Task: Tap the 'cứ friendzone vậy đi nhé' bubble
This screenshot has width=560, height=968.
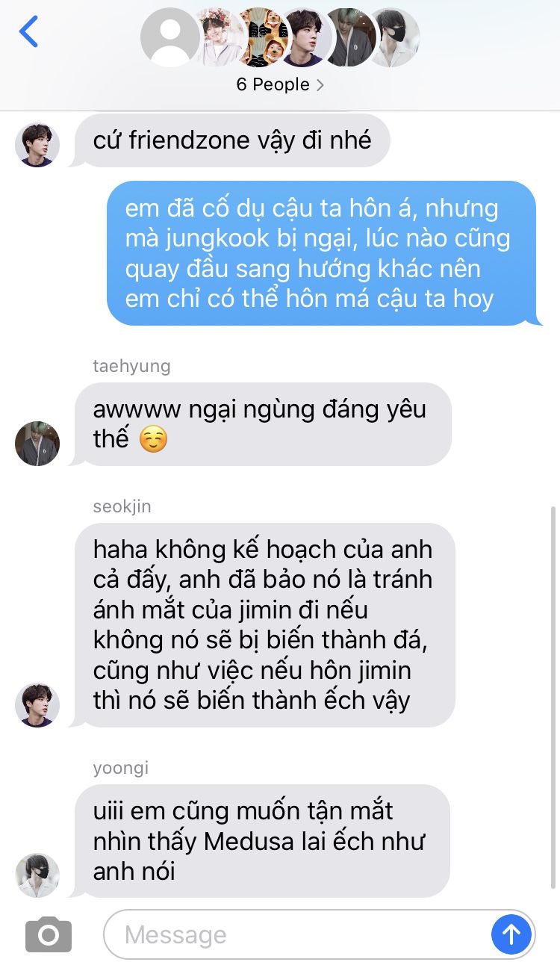Action: click(x=231, y=140)
